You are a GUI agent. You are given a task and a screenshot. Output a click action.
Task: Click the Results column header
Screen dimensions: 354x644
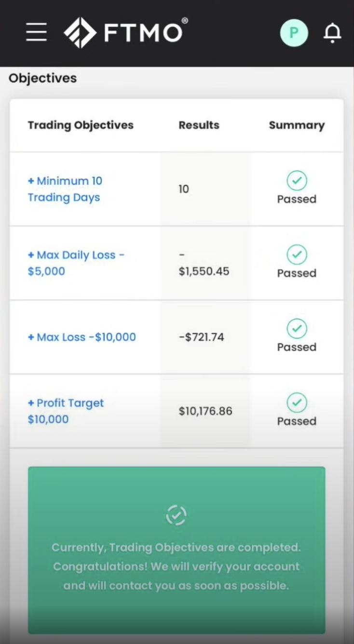199,125
